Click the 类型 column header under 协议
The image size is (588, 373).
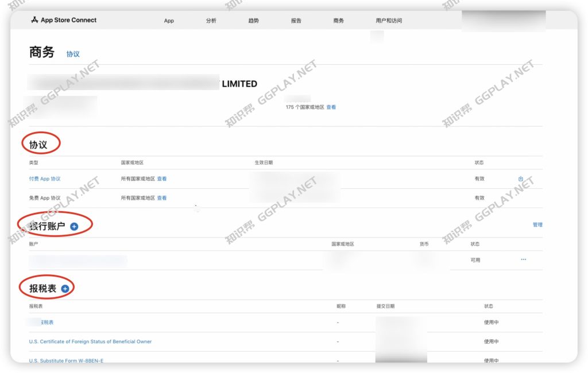coord(34,163)
